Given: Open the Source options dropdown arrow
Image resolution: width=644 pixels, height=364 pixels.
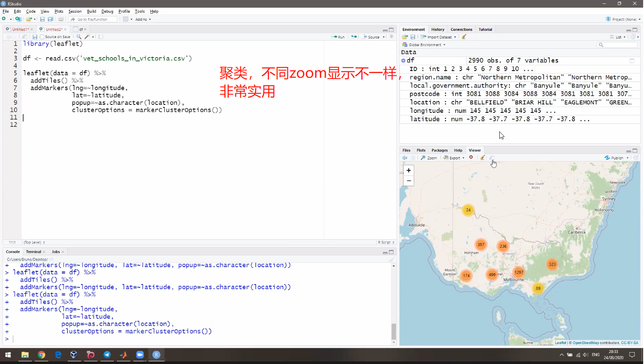Looking at the screenshot, I should click(x=384, y=37).
